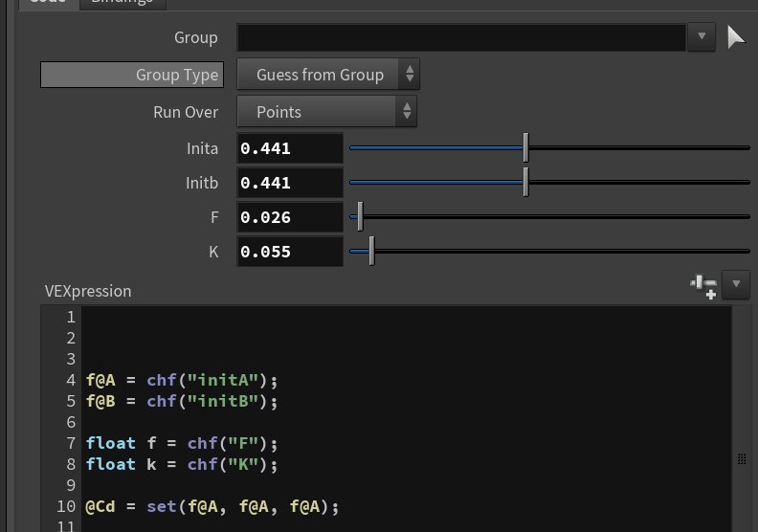Click the Inita parameter label
This screenshot has width=758, height=532.
click(202, 148)
